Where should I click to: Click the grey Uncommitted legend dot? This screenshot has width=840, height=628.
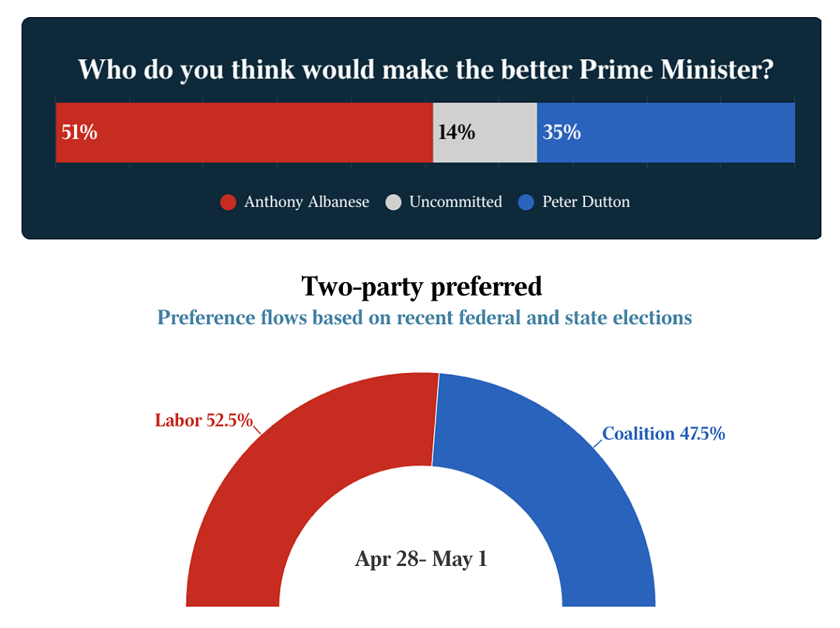(x=394, y=202)
